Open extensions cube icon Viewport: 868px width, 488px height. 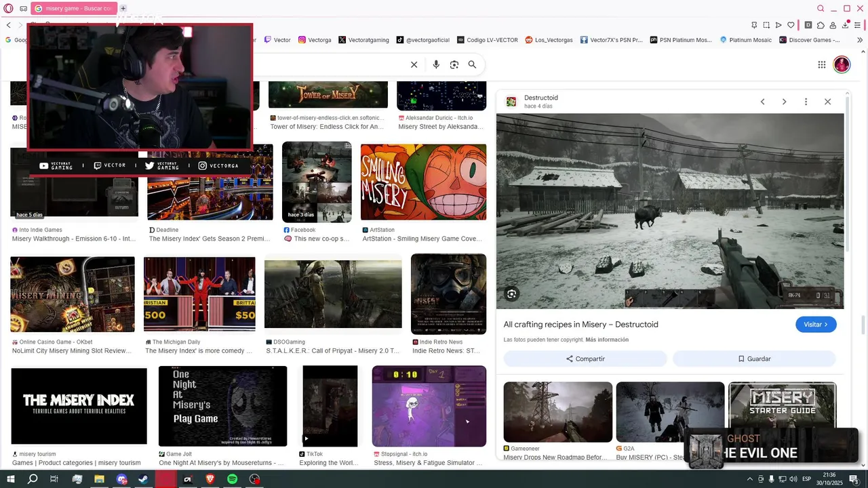coord(821,25)
